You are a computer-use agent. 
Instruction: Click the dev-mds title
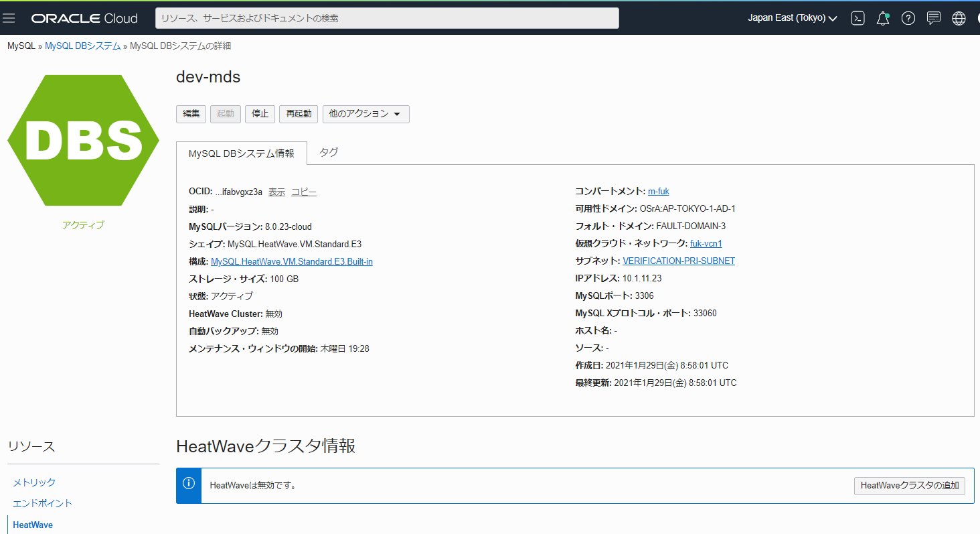click(208, 77)
